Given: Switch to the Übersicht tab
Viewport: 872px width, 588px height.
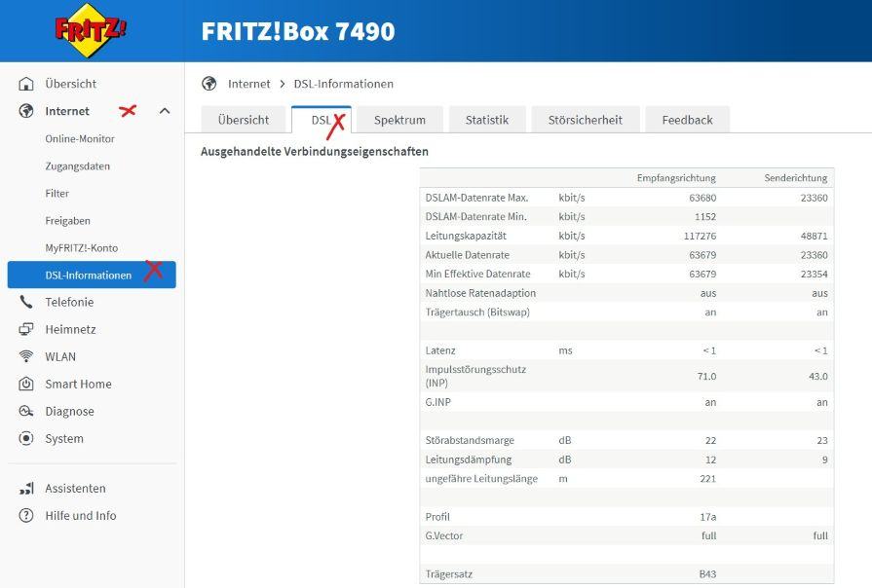Looking at the screenshot, I should point(243,120).
